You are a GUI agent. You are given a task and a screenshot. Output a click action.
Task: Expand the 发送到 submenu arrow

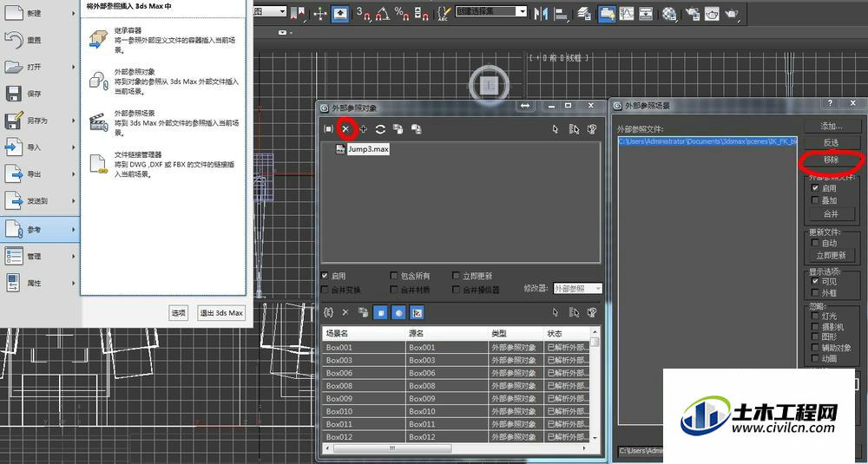pos(73,201)
